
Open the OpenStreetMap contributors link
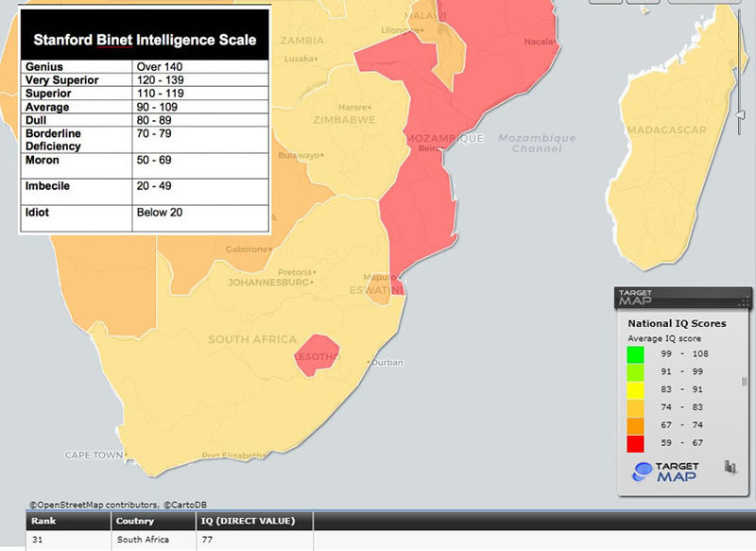[x=94, y=506]
